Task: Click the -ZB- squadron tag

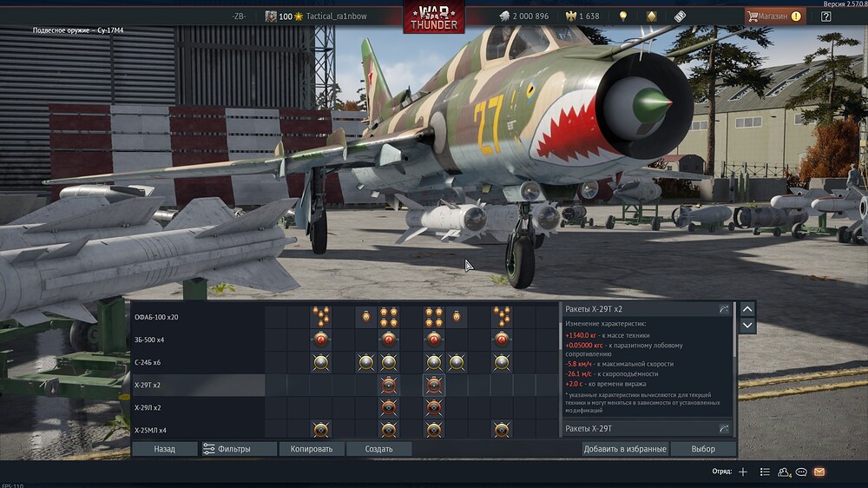Action: [x=240, y=16]
